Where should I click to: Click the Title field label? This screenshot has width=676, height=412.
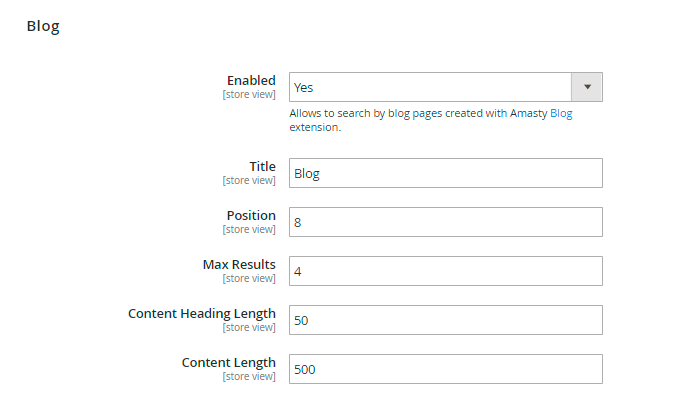click(262, 166)
